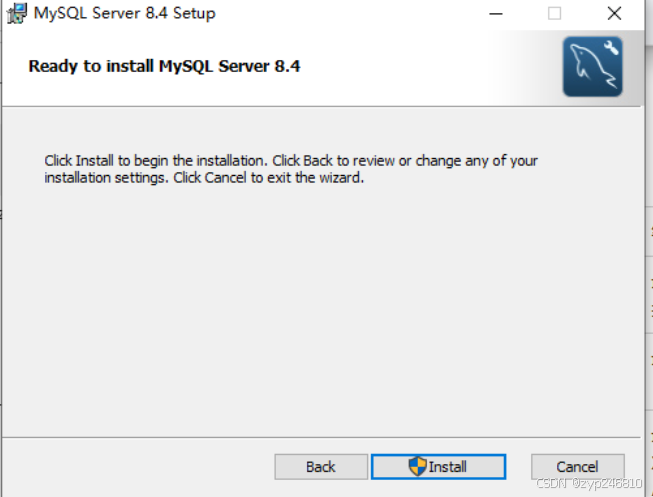Click the disabled maximize button
The height and width of the screenshot is (497, 653).
(554, 14)
